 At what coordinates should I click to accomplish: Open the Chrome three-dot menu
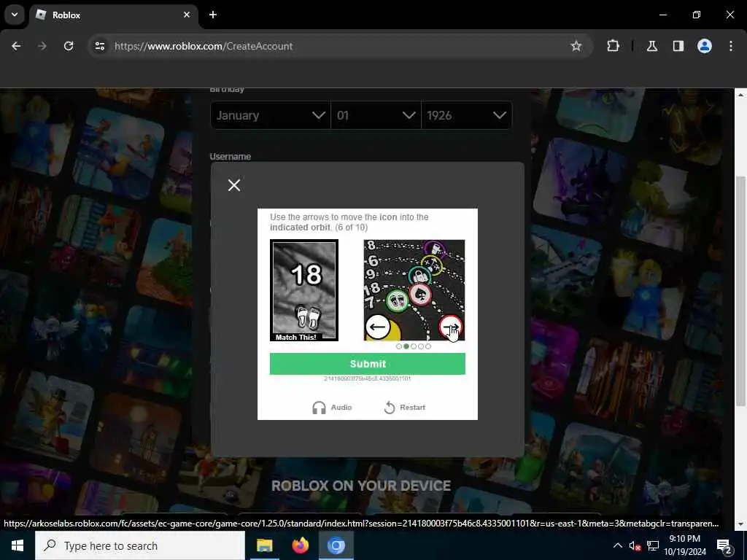731,46
